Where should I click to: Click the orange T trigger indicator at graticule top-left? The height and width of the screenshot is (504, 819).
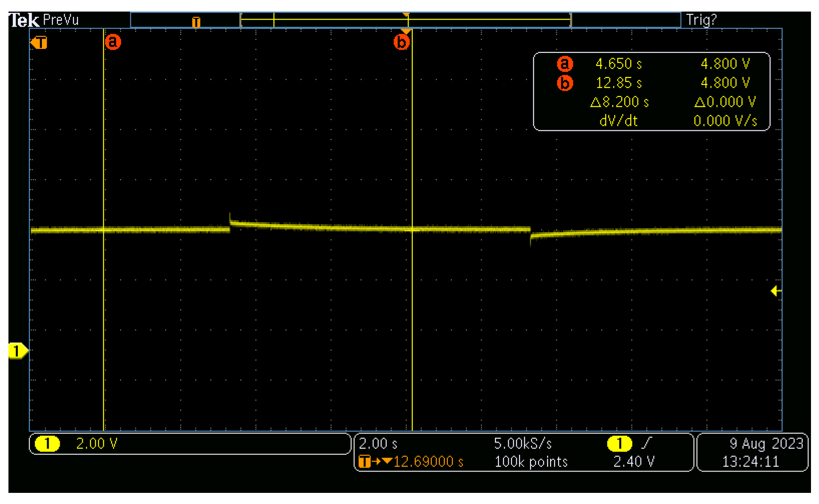(39, 43)
